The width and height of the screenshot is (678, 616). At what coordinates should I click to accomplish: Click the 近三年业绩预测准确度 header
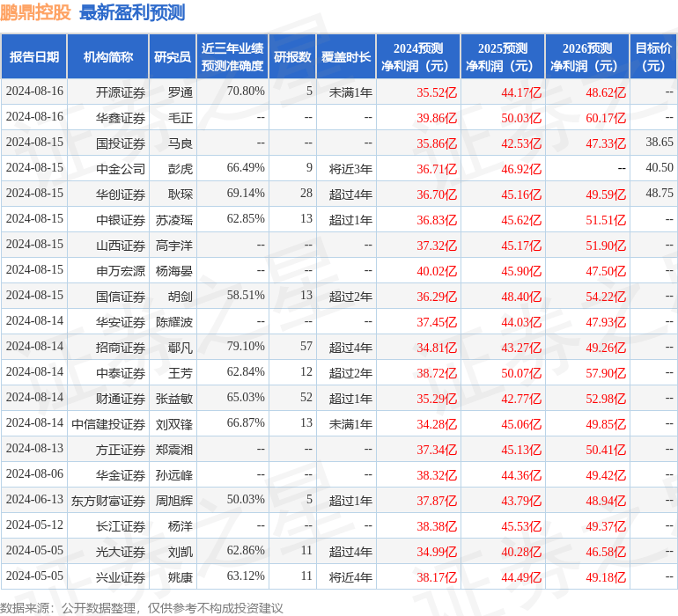[232, 56]
